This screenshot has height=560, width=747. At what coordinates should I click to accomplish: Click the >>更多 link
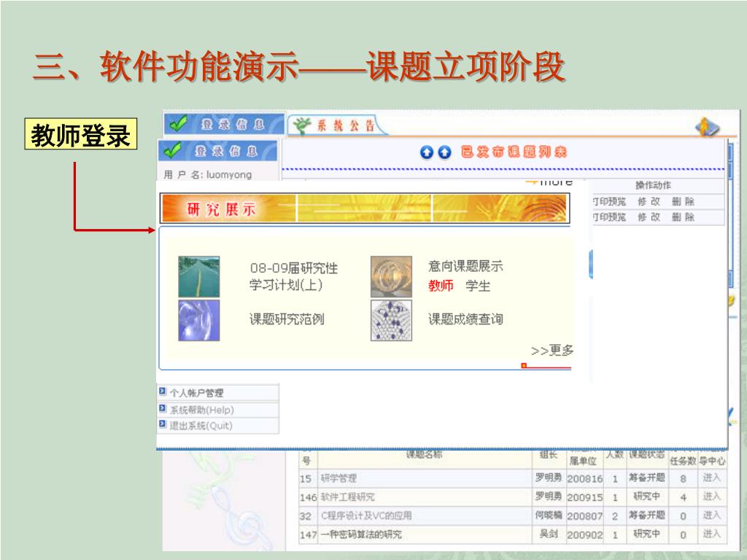552,351
